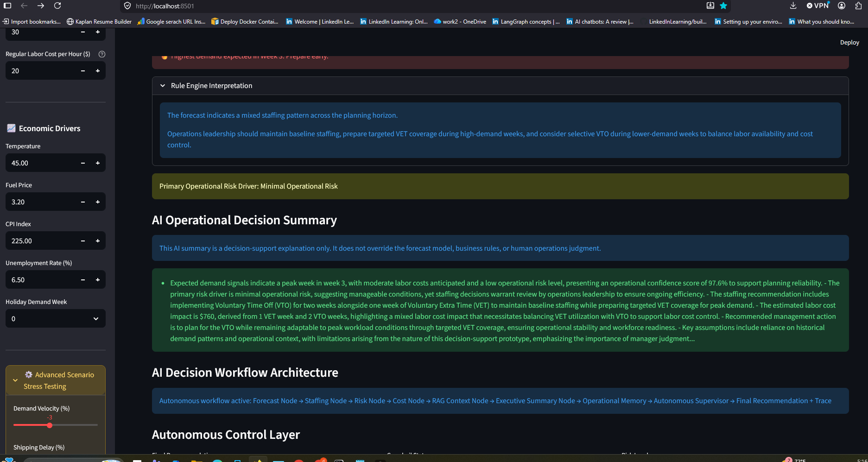The width and height of the screenshot is (868, 462).
Task: Decrease Temperature value
Action: pos(83,163)
